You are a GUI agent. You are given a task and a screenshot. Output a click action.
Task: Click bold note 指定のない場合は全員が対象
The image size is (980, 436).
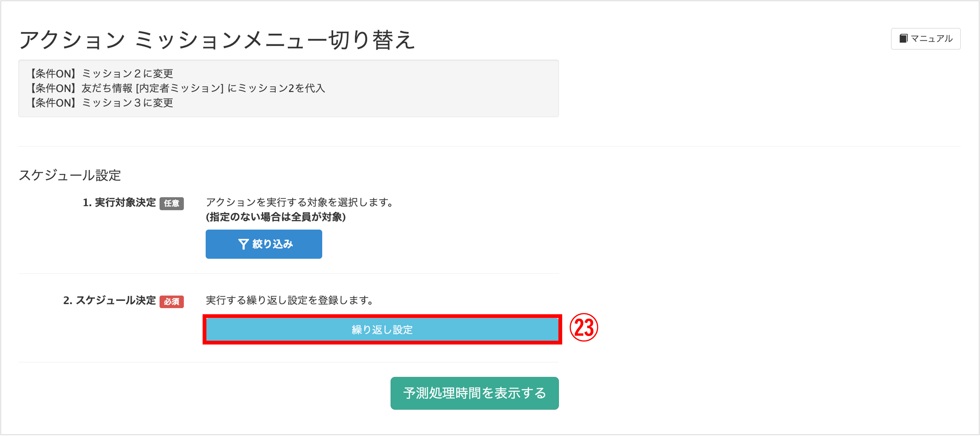click(276, 217)
